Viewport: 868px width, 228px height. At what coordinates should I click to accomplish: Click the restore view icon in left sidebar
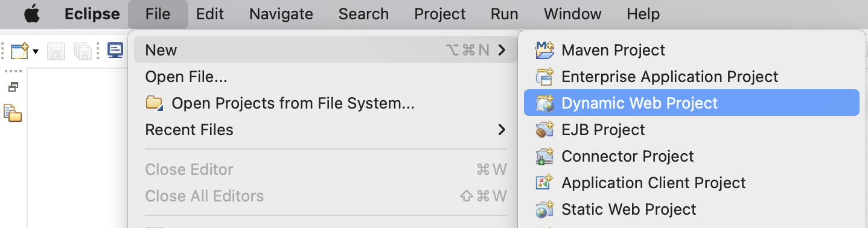pyautogui.click(x=13, y=87)
